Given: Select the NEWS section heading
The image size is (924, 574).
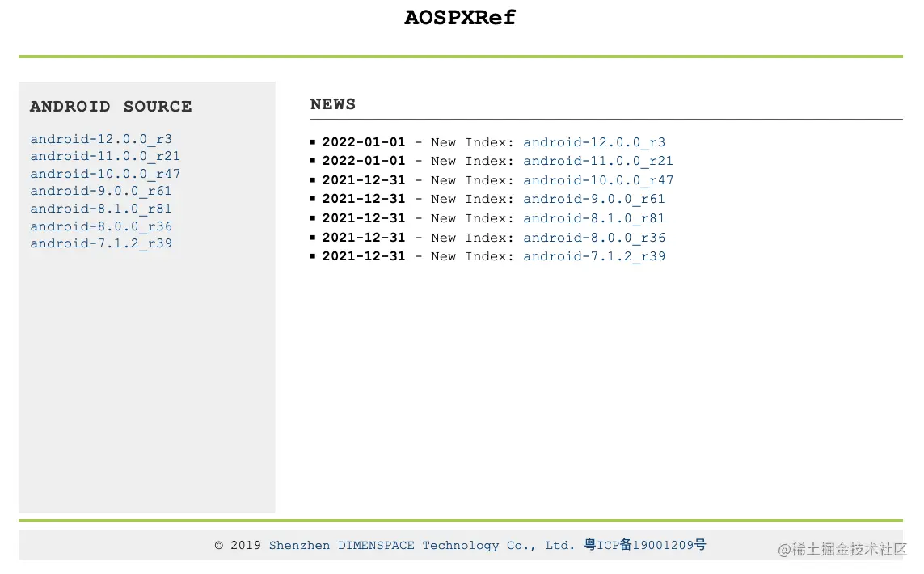Looking at the screenshot, I should tap(333, 104).
